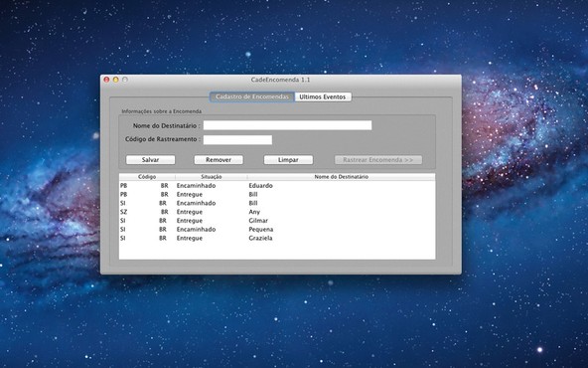Switch to Cadastro de Encomendas tab
The width and height of the screenshot is (588, 368).
click(252, 96)
